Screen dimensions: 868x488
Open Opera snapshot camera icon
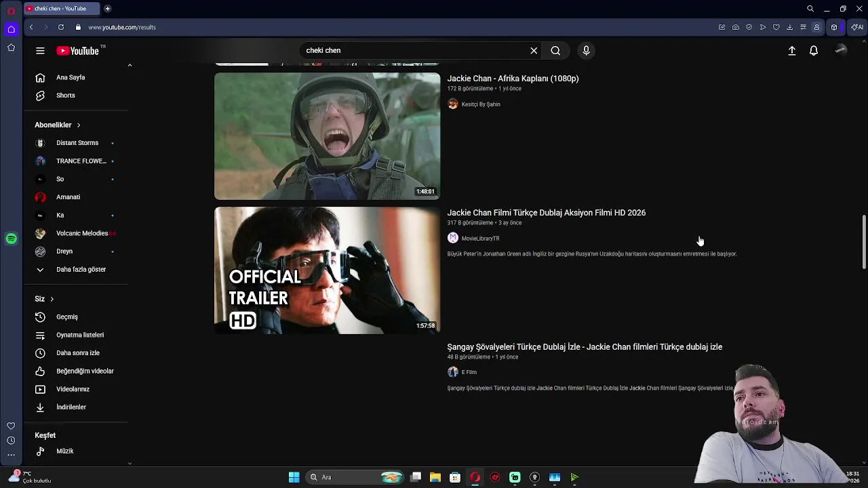point(735,27)
